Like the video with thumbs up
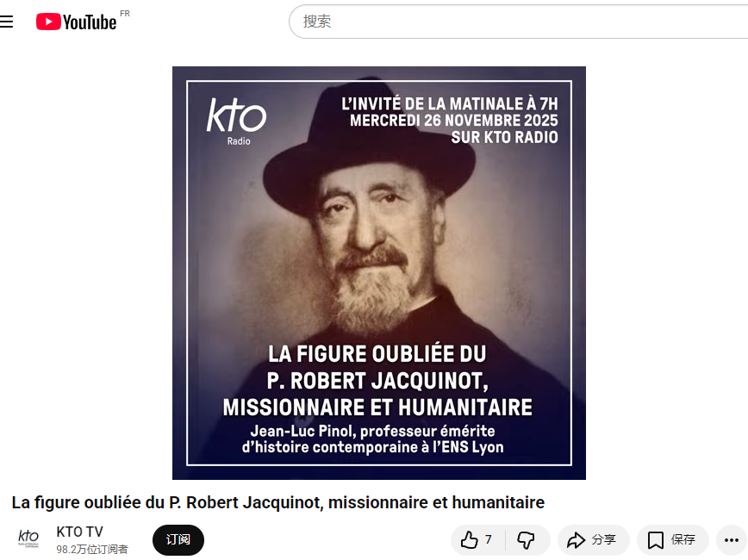This screenshot has width=748, height=560. pos(477,540)
